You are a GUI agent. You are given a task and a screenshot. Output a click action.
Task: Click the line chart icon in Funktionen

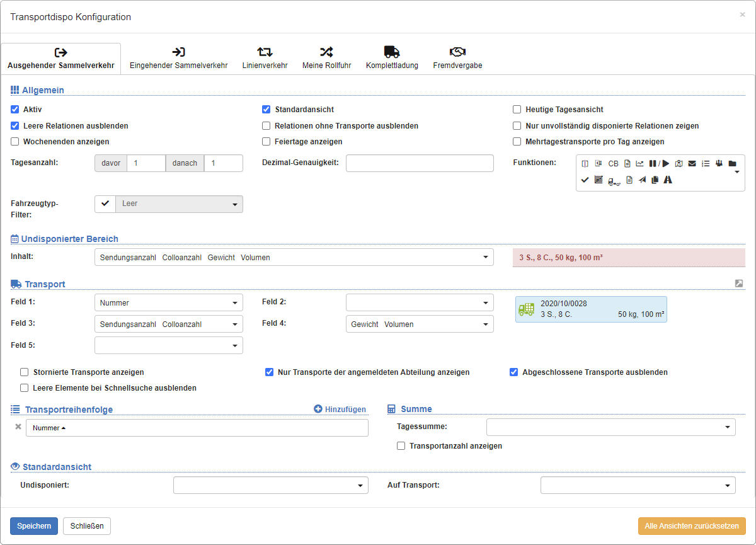(x=639, y=164)
